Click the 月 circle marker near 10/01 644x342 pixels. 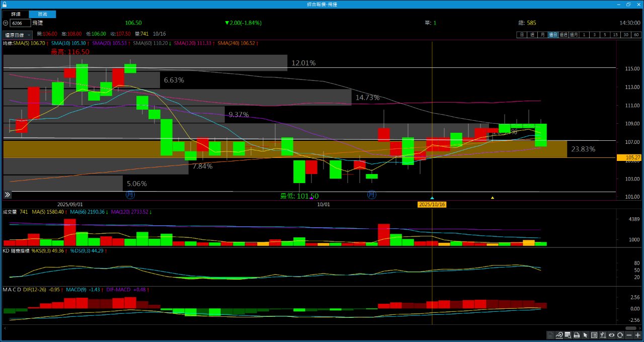pos(372,194)
